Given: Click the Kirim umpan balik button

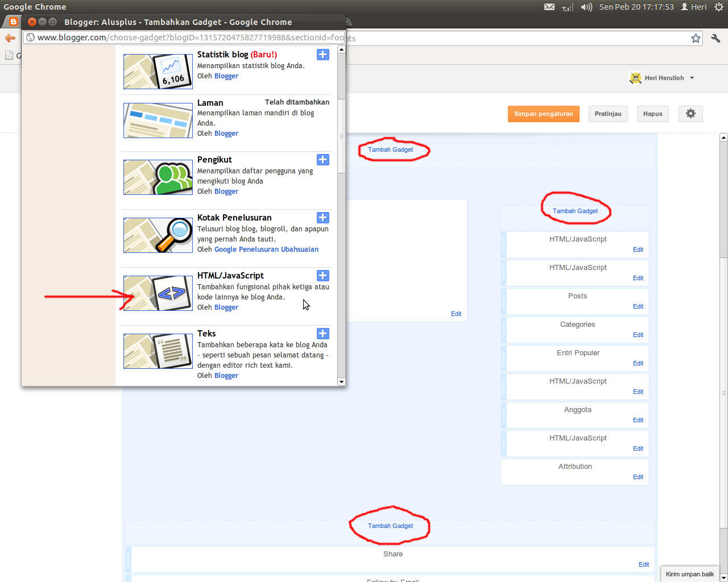Looking at the screenshot, I should (x=689, y=574).
